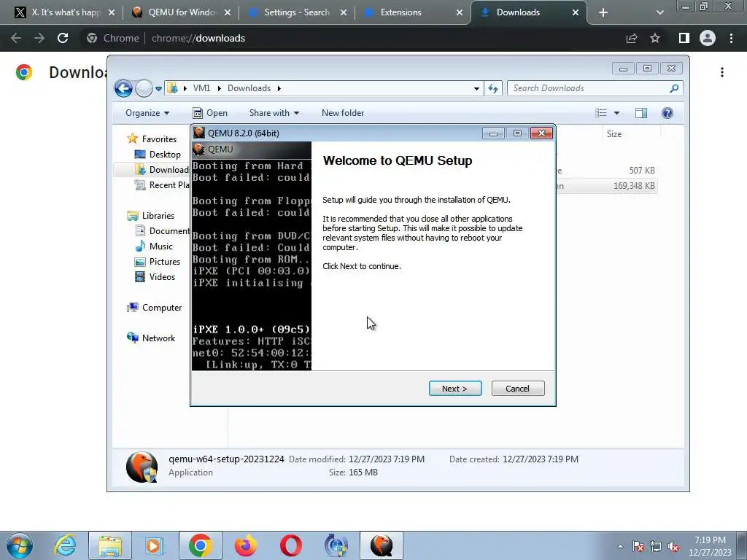Open Windows Media Player from taskbar

pos(155,545)
